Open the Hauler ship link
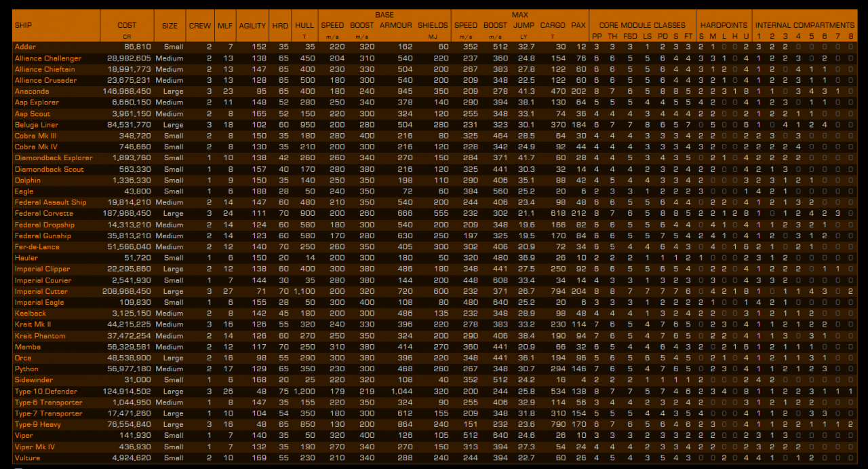Viewport: 868px width, 469px height. 26,258
